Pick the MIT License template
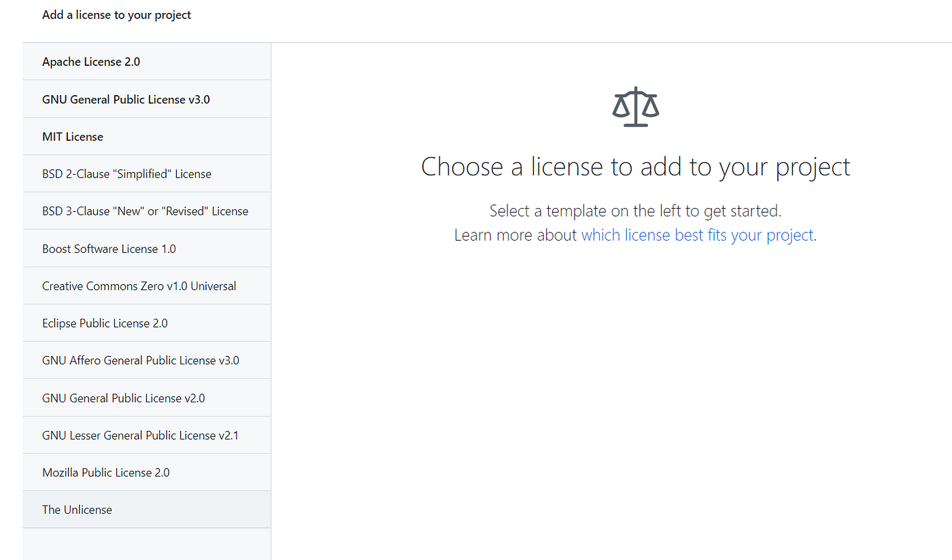Image resolution: width=952 pixels, height=560 pixels. point(147,137)
